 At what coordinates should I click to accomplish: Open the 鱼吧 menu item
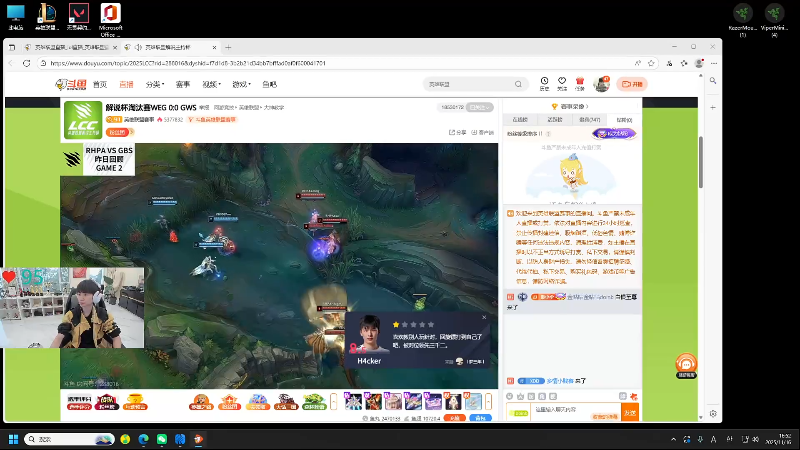(x=269, y=84)
